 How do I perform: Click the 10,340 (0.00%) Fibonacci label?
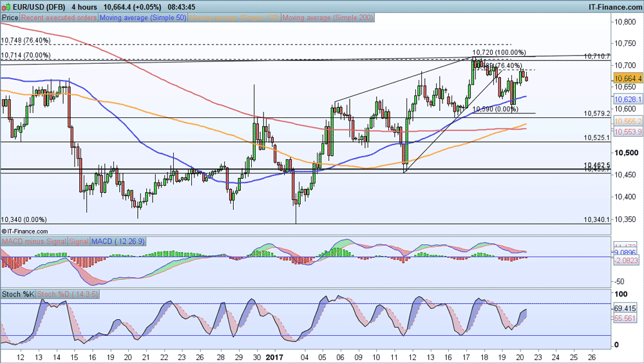coord(24,219)
